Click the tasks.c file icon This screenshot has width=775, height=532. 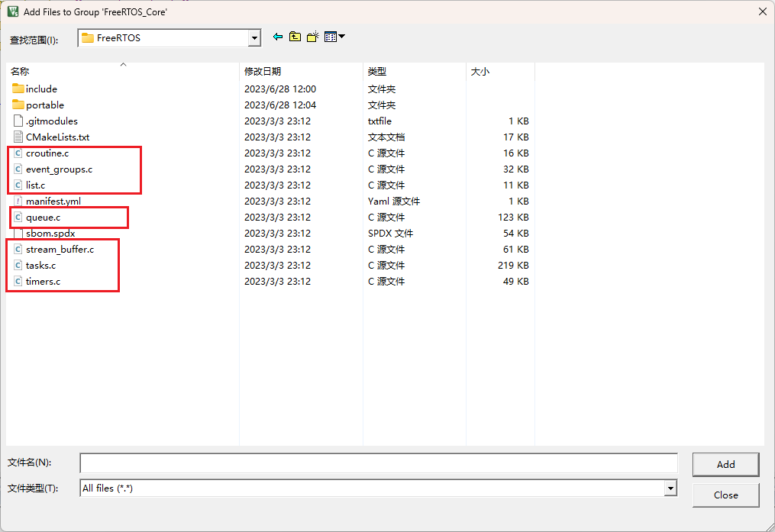(18, 266)
